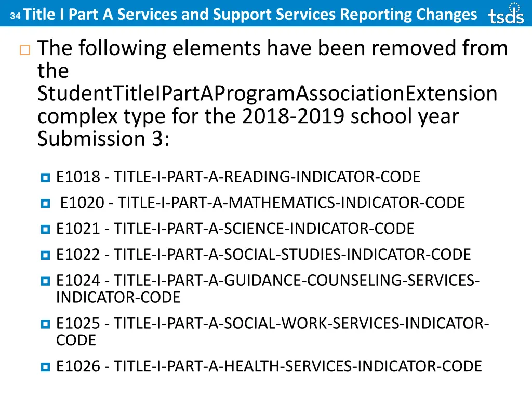Click the E1026 HEALTH-SERVICES-INDICATOR-CODE line
This screenshot has height=399, width=532.
click(x=269, y=366)
